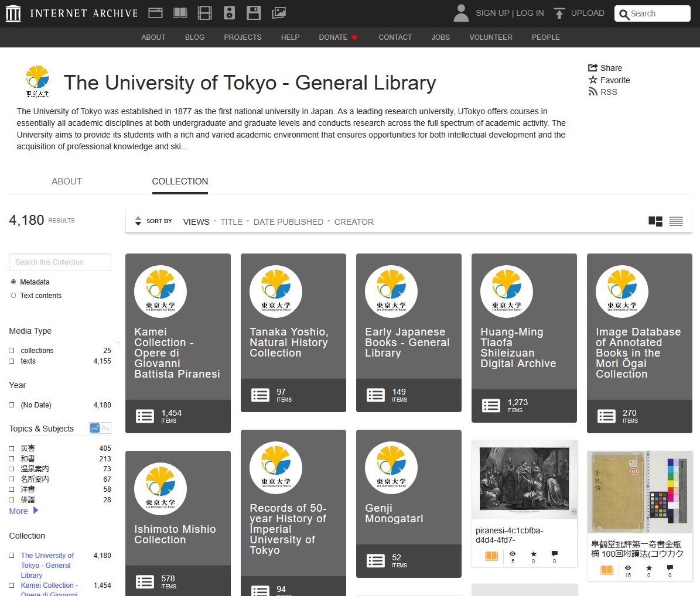Click the LOG IN link
Viewport: 700px width, 596px height.
530,13
